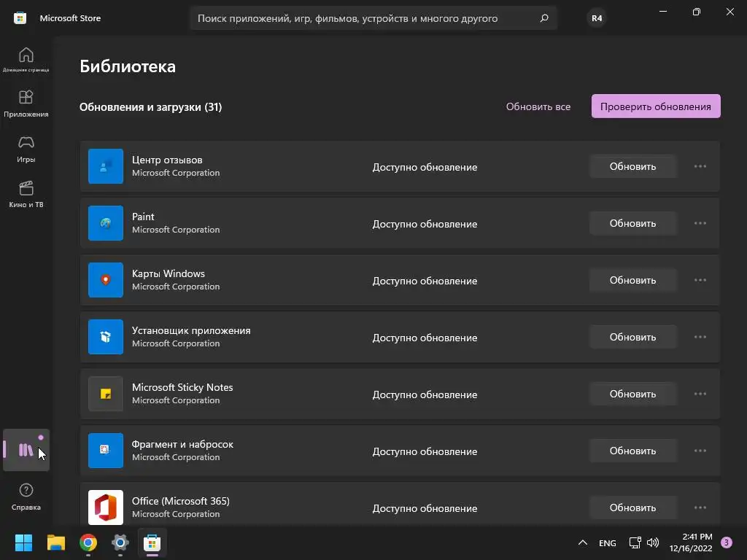Click the Microsoft Sticky Notes app icon
Viewport: 747px width, 560px height.
(106, 394)
